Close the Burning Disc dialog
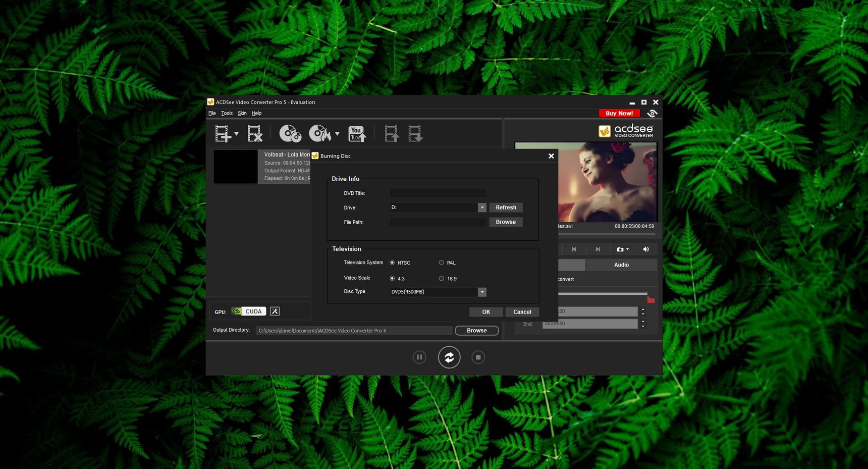The width and height of the screenshot is (868, 469). pos(551,156)
